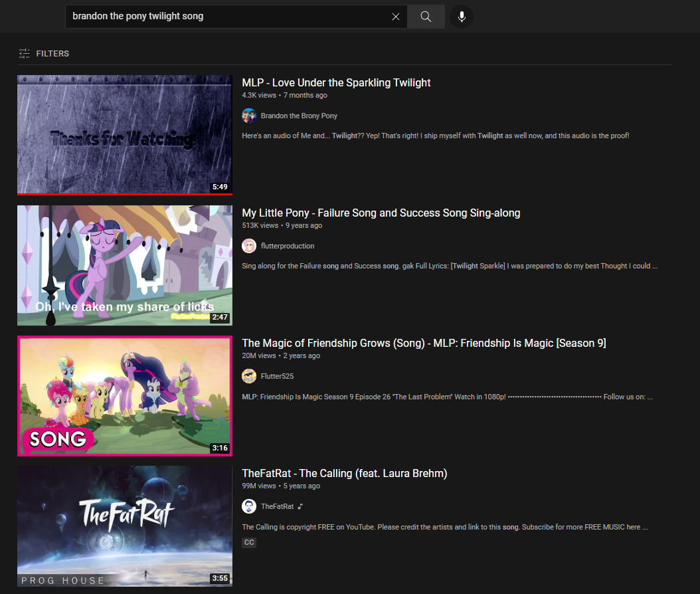Go to Brandon the Brony Pony channel name
The width and height of the screenshot is (700, 594).
(299, 116)
